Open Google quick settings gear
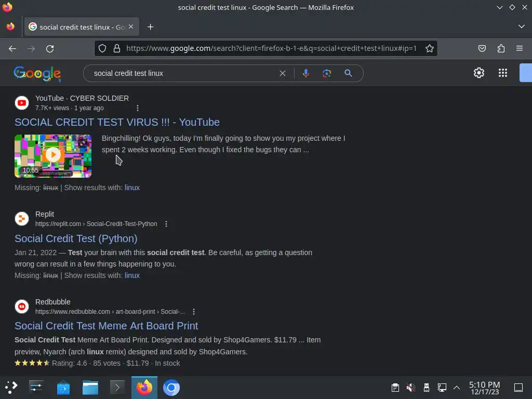Image resolution: width=532 pixels, height=399 pixels. pyautogui.click(x=478, y=73)
